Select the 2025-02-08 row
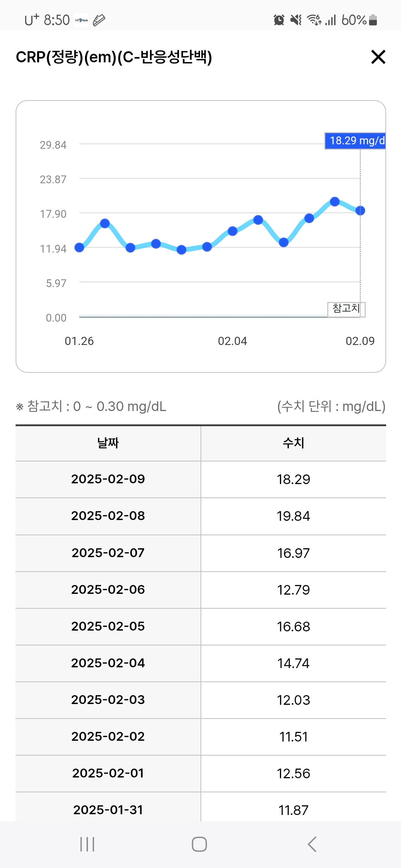Screen dimensions: 401x868 (x=201, y=516)
